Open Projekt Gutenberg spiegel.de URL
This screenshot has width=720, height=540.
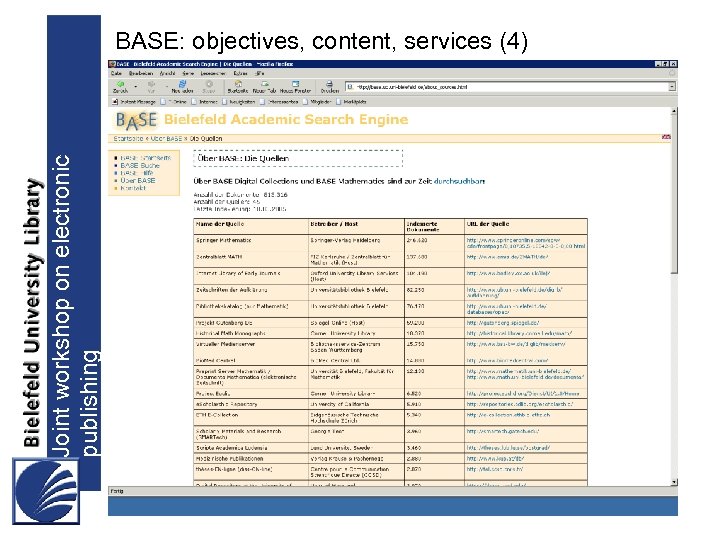coord(503,323)
